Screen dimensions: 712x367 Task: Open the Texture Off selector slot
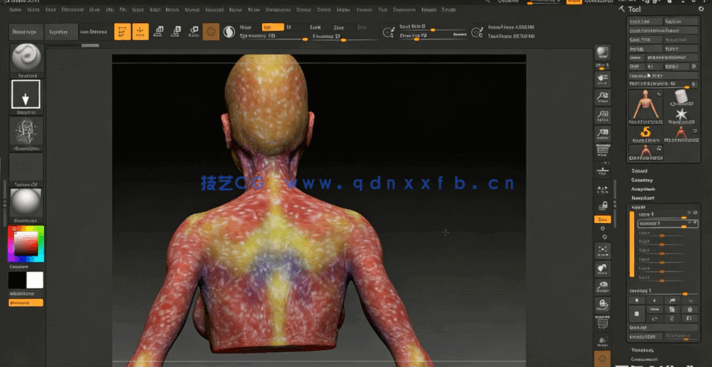point(26,167)
